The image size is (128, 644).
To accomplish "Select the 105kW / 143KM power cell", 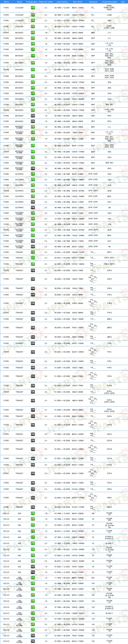I will [78, 252].
